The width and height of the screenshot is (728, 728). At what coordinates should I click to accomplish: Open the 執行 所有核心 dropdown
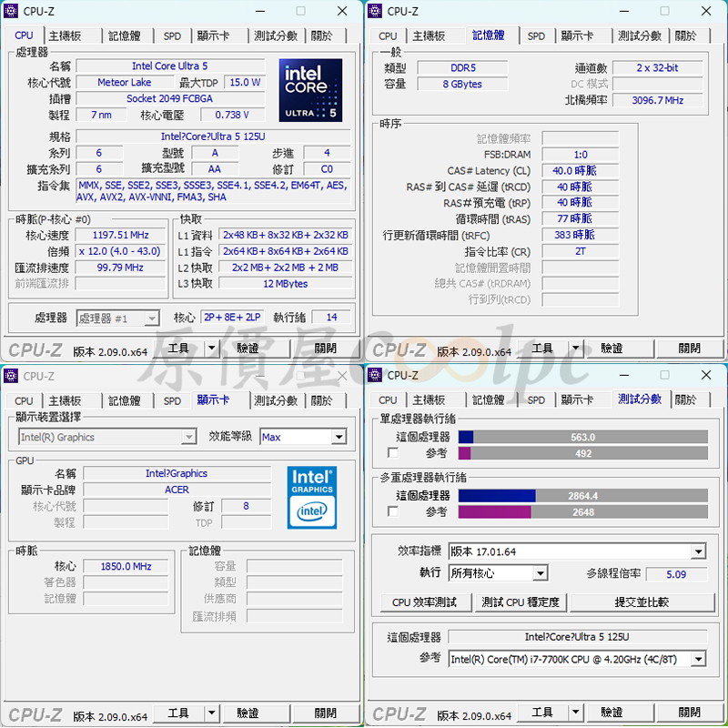pos(498,573)
